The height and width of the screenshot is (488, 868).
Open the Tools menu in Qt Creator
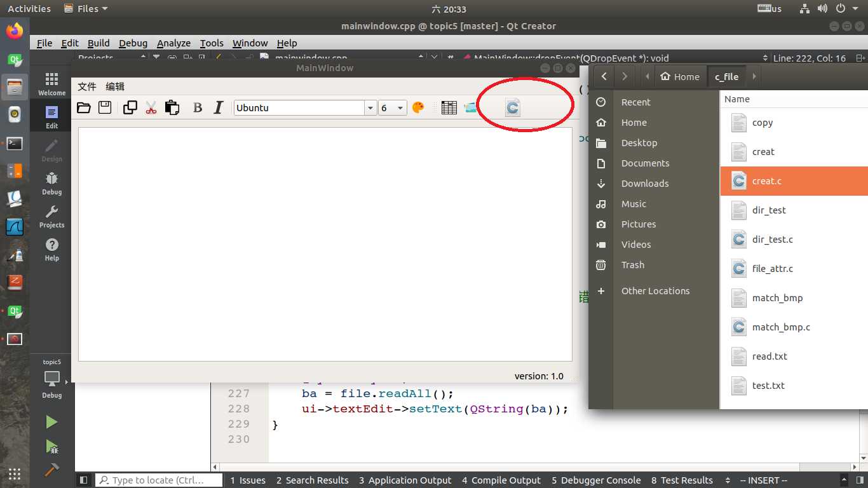click(212, 43)
